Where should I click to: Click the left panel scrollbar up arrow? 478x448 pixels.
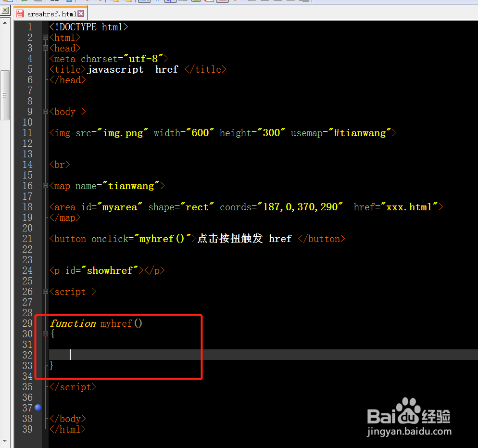5,23
